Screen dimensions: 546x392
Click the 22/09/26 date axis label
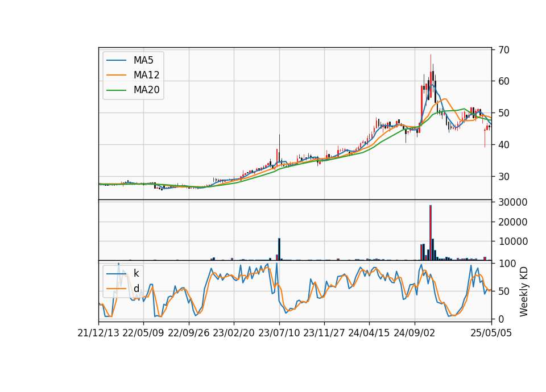pyautogui.click(x=188, y=333)
